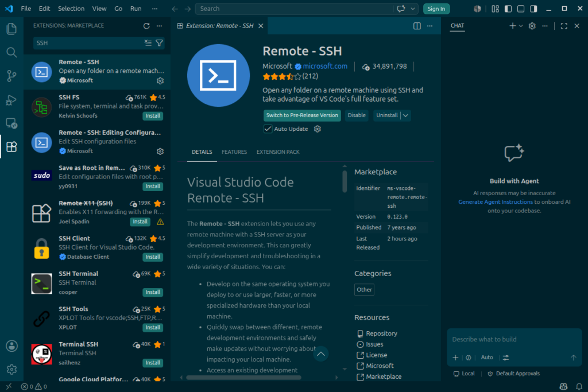This screenshot has width=588, height=392.
Task: Toggle the secondary side bar layout
Action: (x=533, y=9)
